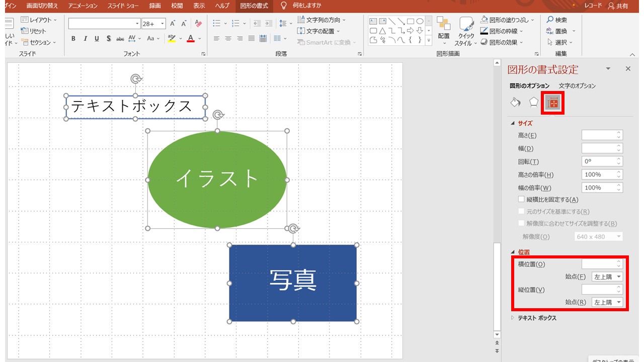Apply strikethrough formatting
The image size is (644, 362).
(x=120, y=39)
